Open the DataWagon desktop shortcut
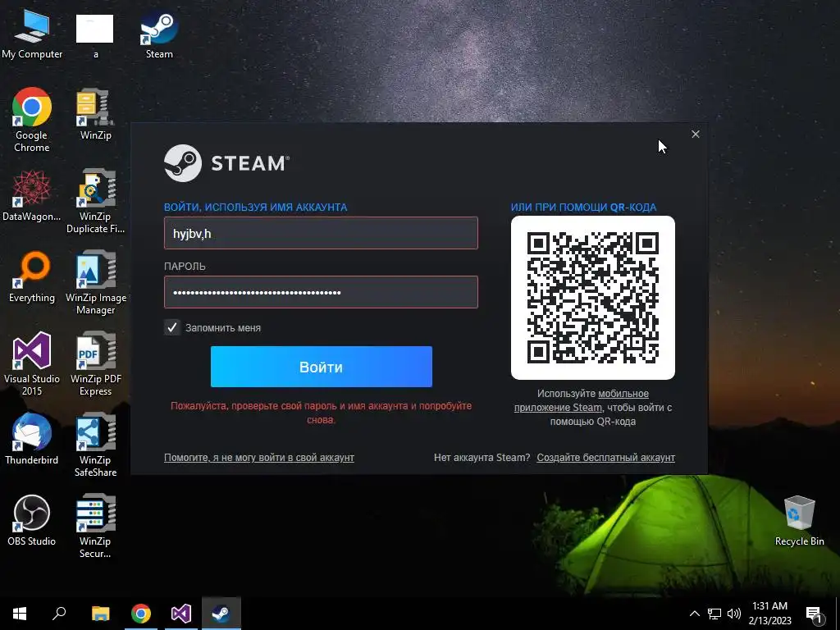 click(32, 195)
